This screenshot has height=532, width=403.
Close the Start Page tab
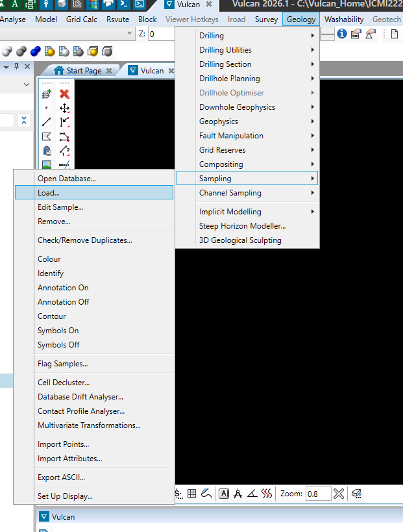pyautogui.click(x=109, y=71)
